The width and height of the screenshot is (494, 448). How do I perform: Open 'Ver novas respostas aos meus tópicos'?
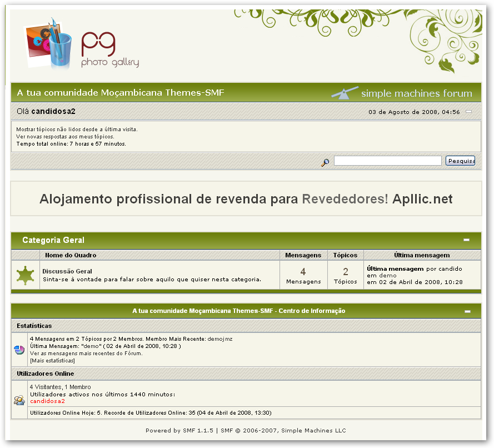(65, 136)
